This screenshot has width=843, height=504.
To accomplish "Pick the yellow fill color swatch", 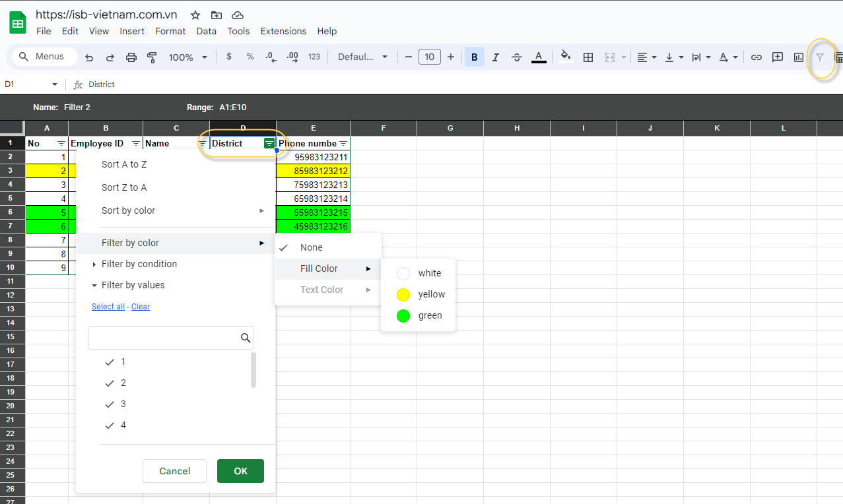I will pos(403,295).
